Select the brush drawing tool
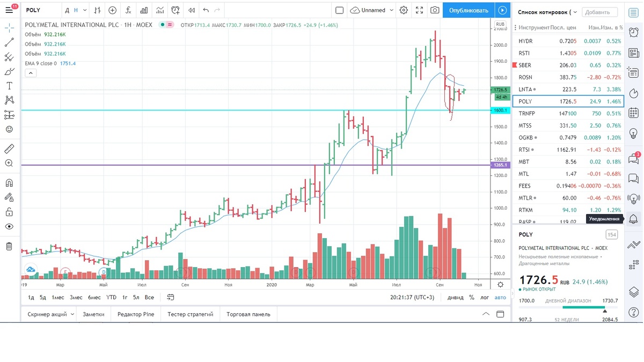 [x=9, y=71]
